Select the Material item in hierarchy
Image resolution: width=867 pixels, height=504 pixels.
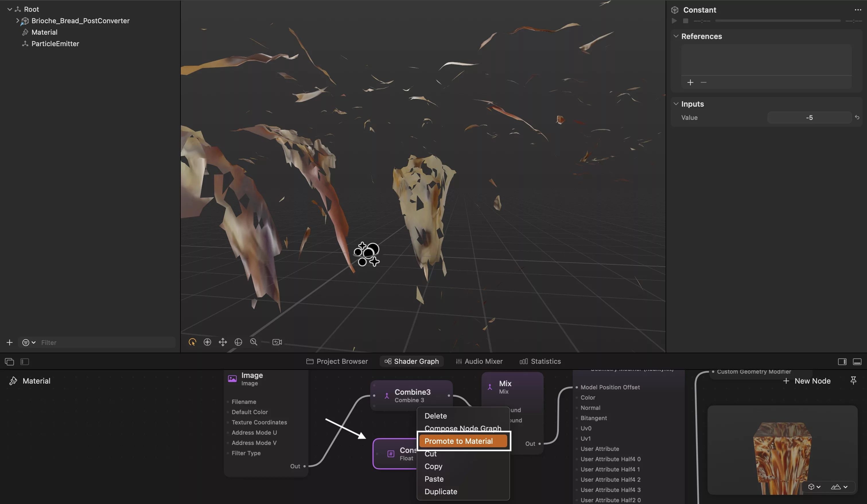pyautogui.click(x=44, y=32)
